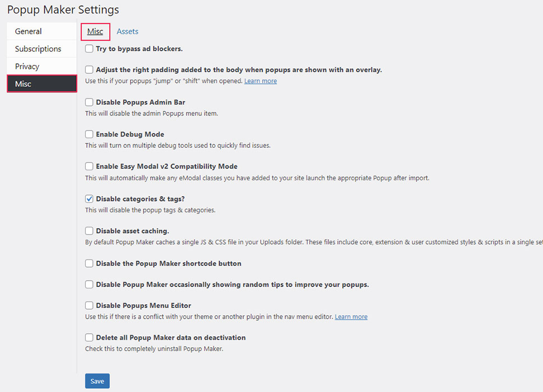543x392 pixels.
Task: Toggle Easy Modal v2 Compatibility Mode
Action: [x=89, y=166]
